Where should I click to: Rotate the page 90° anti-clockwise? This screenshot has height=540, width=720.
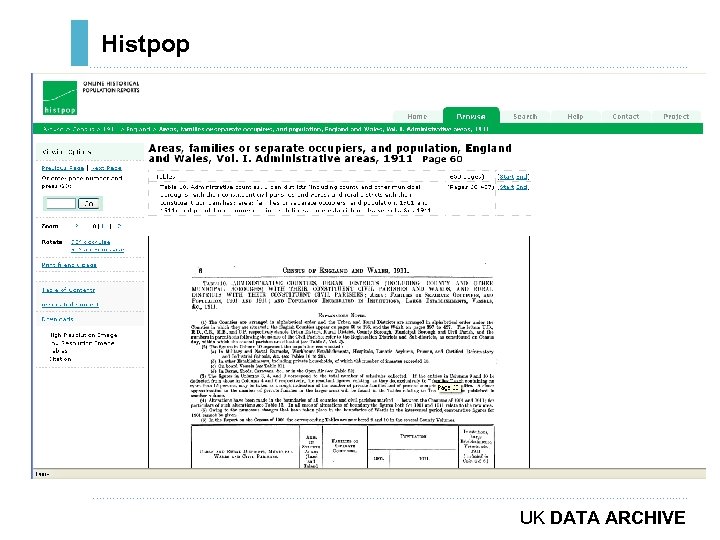pos(97,250)
